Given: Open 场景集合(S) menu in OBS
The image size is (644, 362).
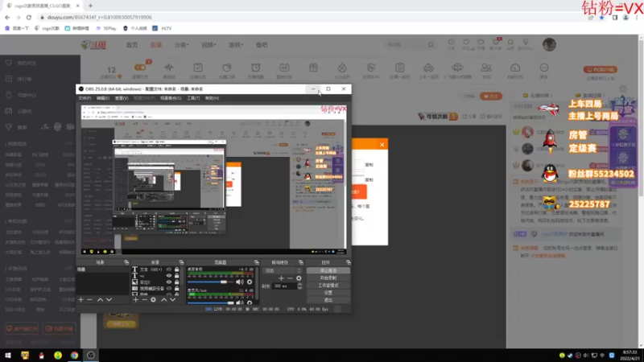Looking at the screenshot, I should coord(171,98).
